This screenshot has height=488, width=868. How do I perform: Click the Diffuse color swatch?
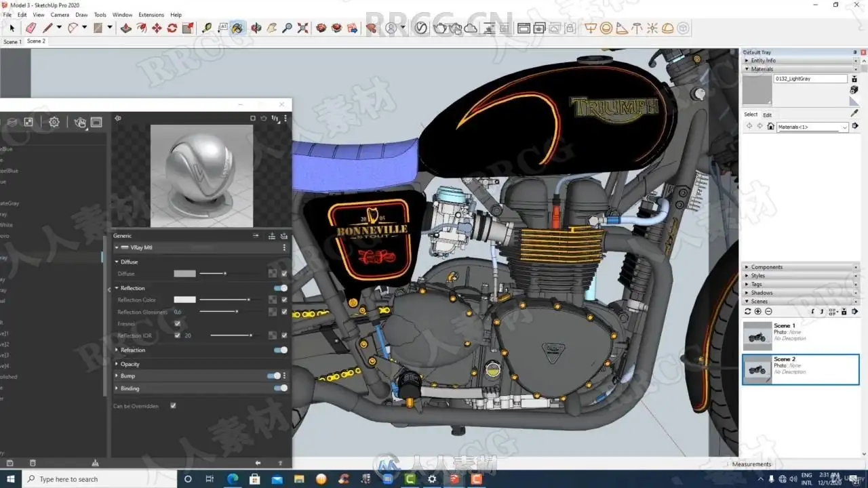(184, 274)
